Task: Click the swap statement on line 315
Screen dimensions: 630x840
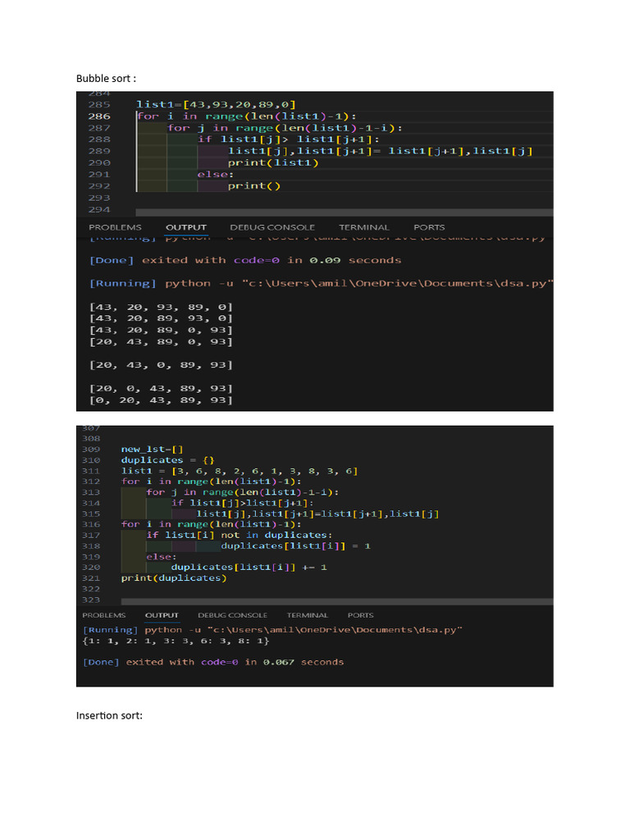Action: pyautogui.click(x=317, y=514)
